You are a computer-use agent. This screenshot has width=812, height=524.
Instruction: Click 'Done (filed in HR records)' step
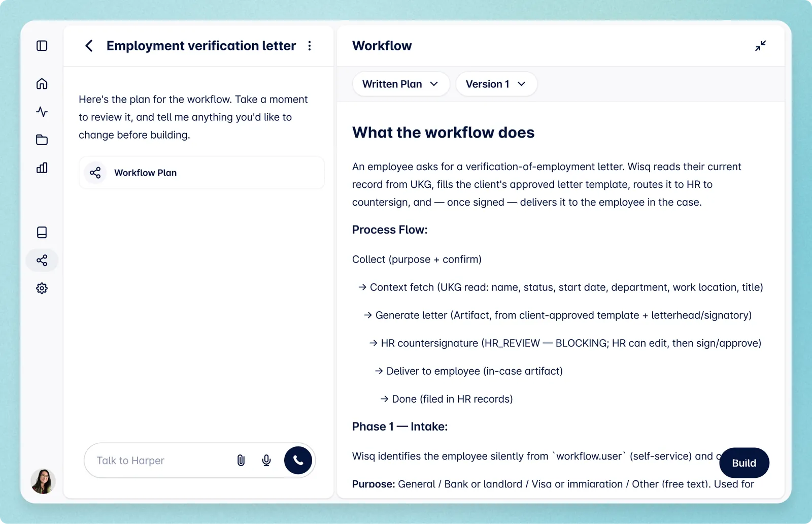447,399
